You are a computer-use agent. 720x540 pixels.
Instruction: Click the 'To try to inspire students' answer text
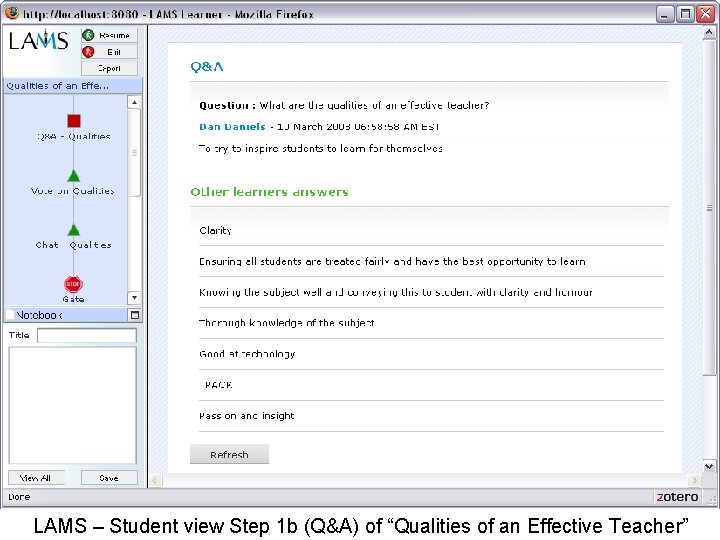[321, 148]
